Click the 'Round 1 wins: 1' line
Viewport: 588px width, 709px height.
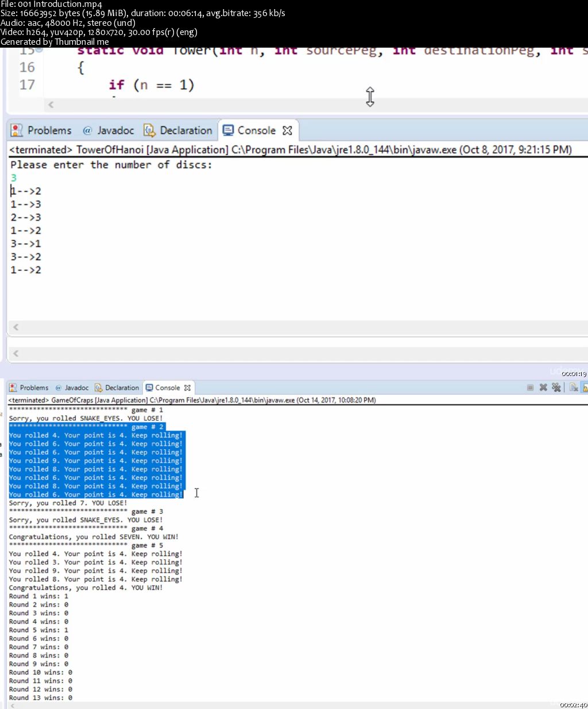[38, 596]
